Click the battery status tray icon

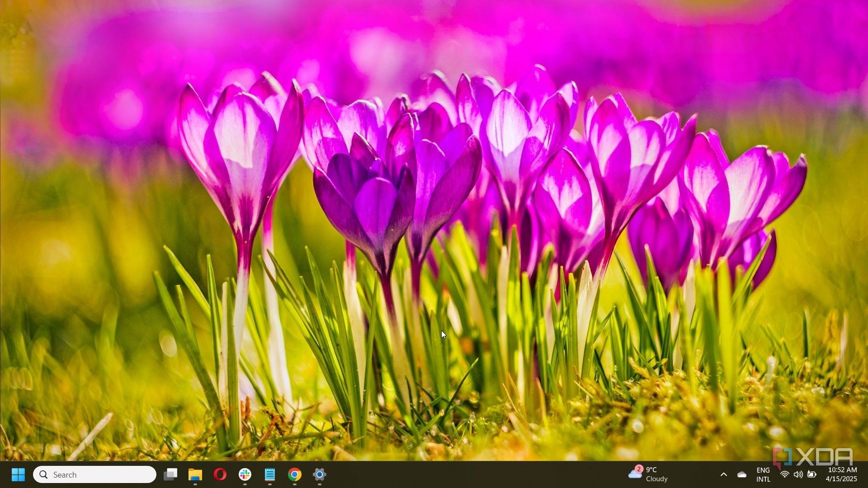tap(812, 474)
